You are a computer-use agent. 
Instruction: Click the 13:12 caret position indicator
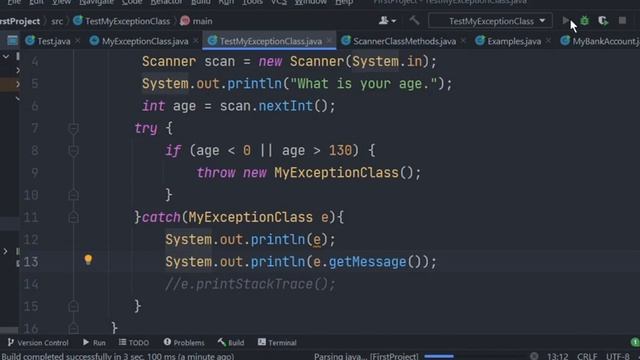(x=558, y=356)
